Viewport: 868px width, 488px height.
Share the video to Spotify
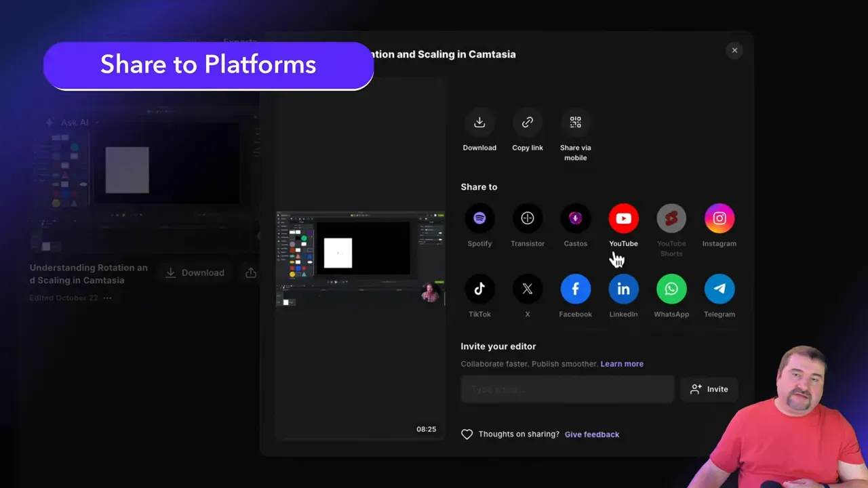coord(479,218)
